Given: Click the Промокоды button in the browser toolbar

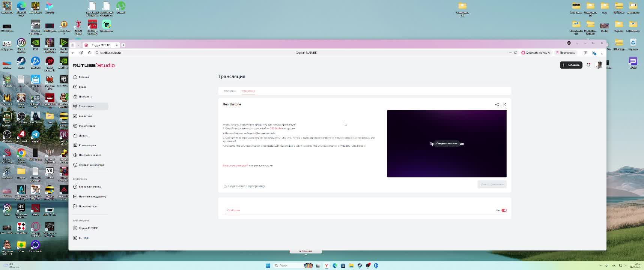Looking at the screenshot, I should [x=566, y=52].
